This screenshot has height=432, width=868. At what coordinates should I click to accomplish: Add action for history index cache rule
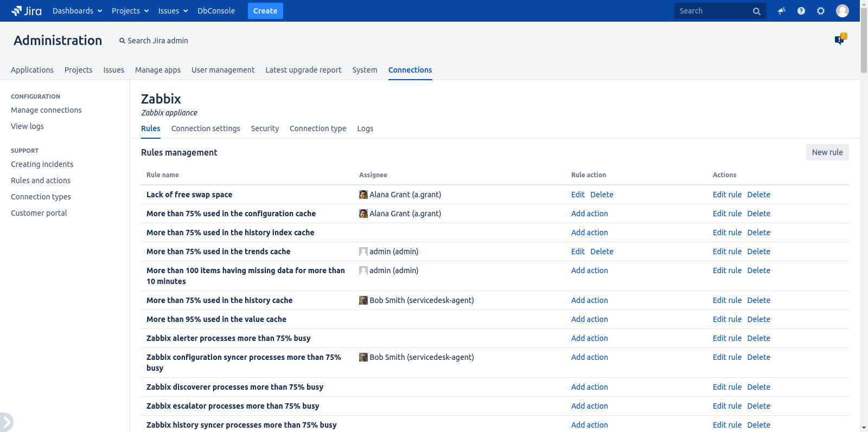coord(590,233)
